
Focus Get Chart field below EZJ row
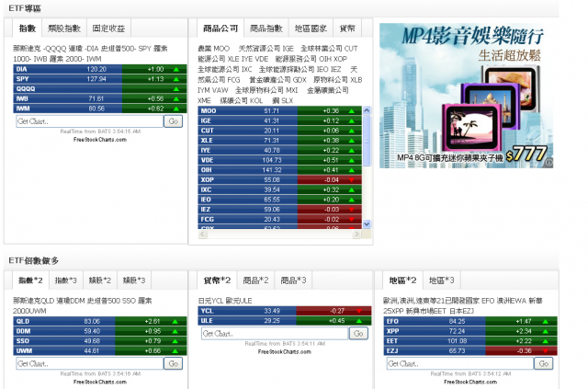(x=460, y=363)
